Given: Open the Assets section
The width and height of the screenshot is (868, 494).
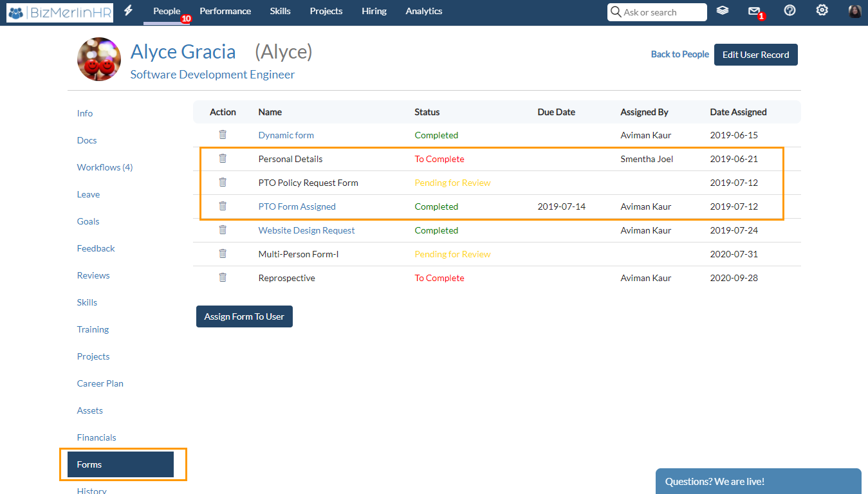Looking at the screenshot, I should pos(90,410).
